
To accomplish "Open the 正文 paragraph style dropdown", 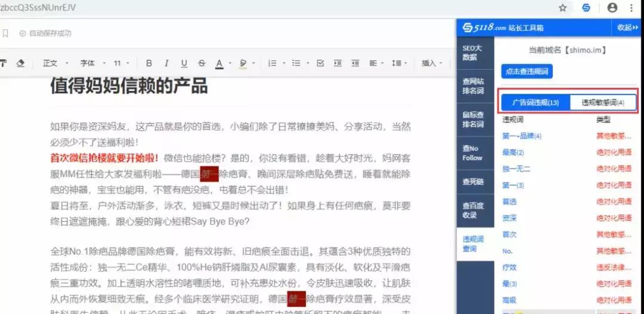I will click(56, 63).
